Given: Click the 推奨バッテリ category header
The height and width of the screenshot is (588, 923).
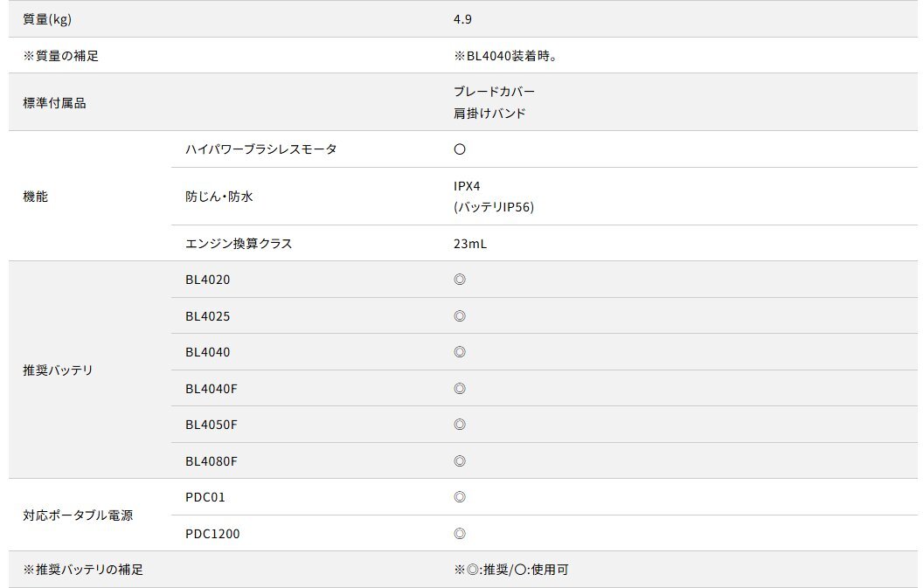Looking at the screenshot, I should (58, 370).
